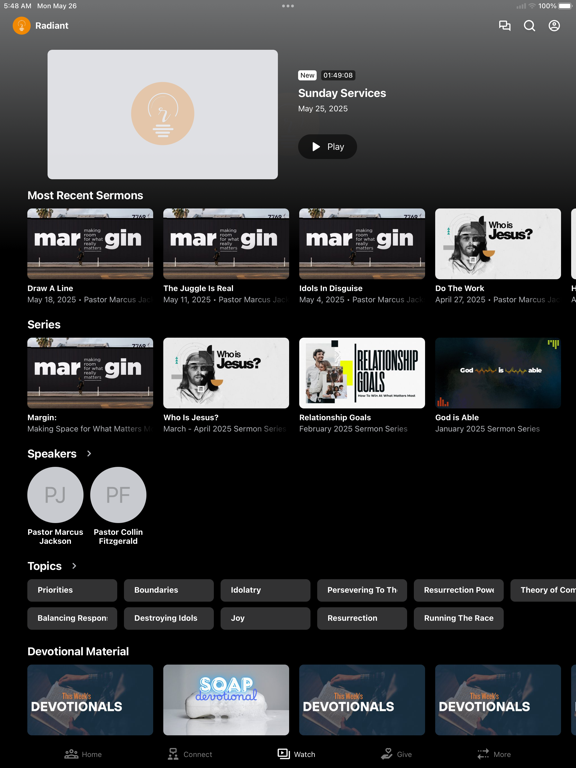
Task: Open the first This Week's Devotionals card
Action: [90, 700]
